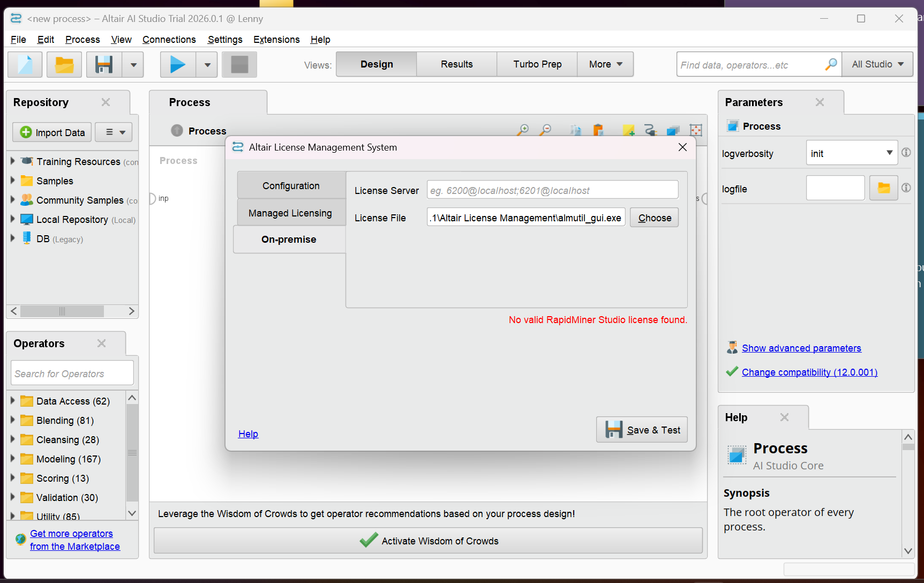Expand the Data Access operator group

12,400
